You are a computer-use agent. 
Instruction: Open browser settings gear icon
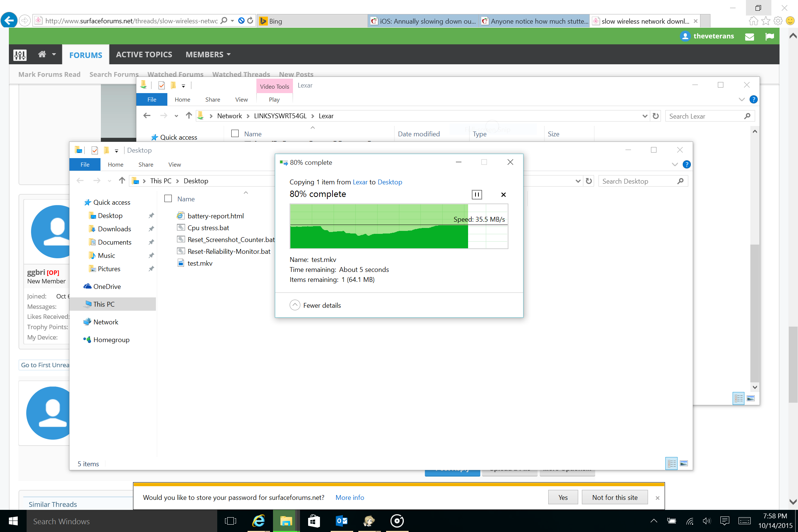point(778,21)
